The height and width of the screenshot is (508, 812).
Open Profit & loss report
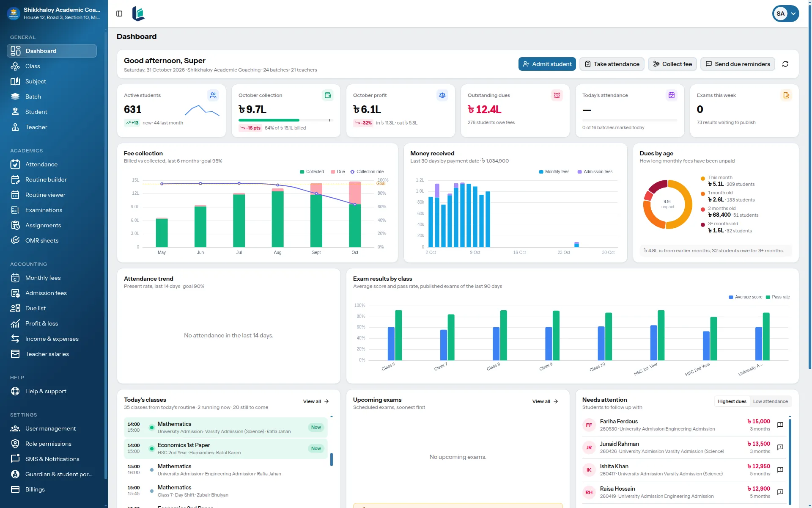coord(52,323)
